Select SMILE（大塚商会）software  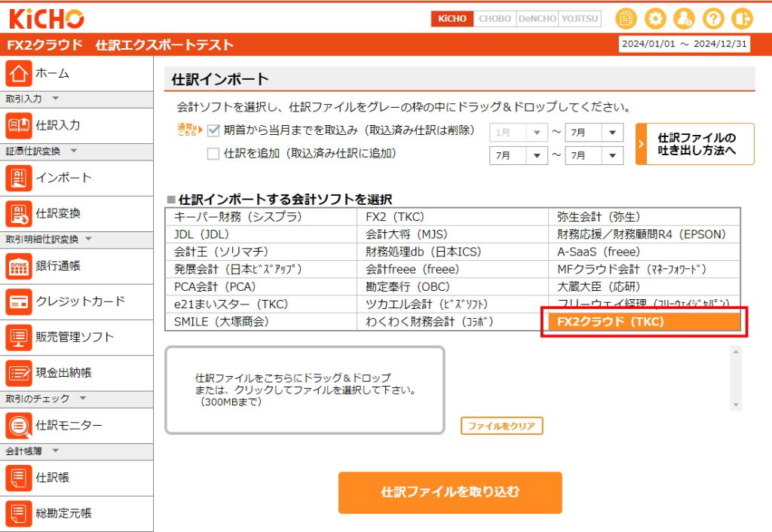coord(261,322)
